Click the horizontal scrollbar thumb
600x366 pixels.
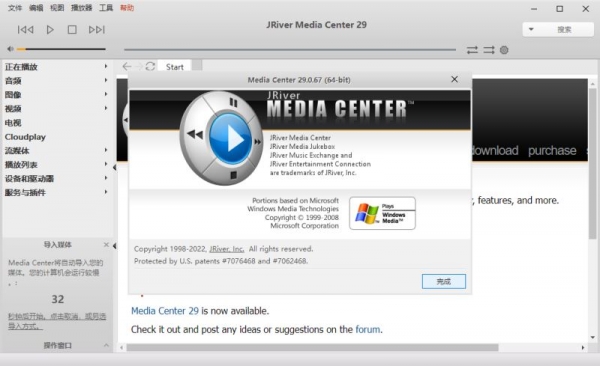tap(312, 347)
